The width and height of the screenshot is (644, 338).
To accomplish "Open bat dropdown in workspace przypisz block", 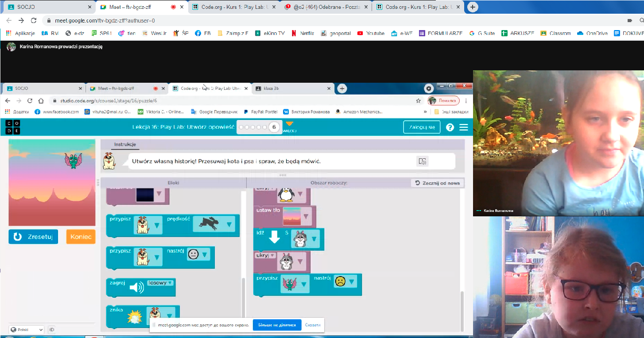I will pyautogui.click(x=295, y=284).
